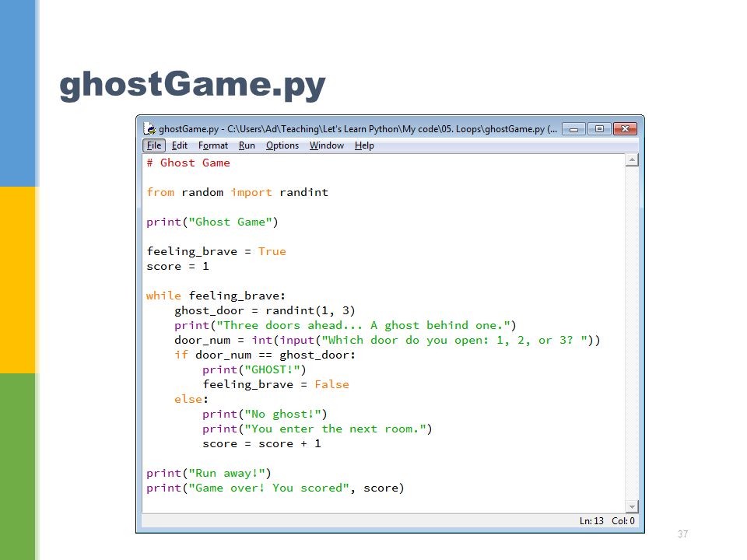747x560 pixels.
Task: Click the 'if door_num == ghost_door:' line
Action: pyautogui.click(x=265, y=355)
